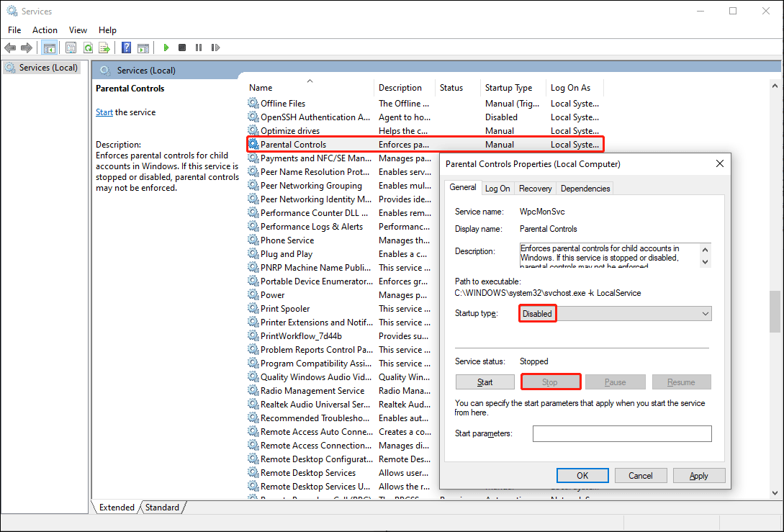Click the Restart Service toolbar icon

[215, 48]
